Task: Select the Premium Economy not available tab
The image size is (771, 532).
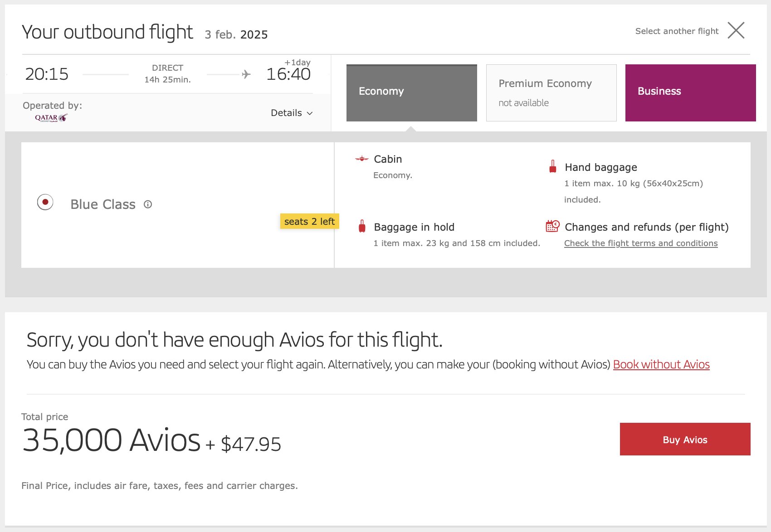Action: [551, 93]
